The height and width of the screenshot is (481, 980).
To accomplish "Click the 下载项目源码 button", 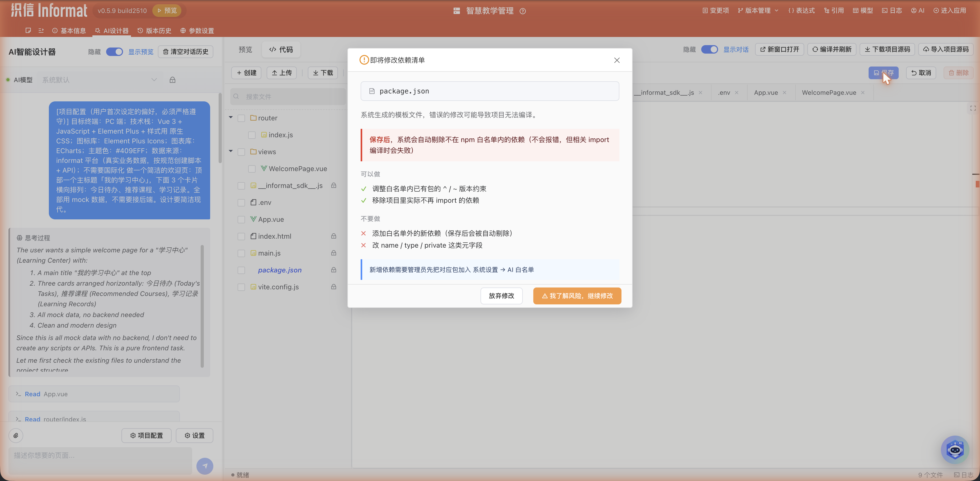I will (x=887, y=49).
